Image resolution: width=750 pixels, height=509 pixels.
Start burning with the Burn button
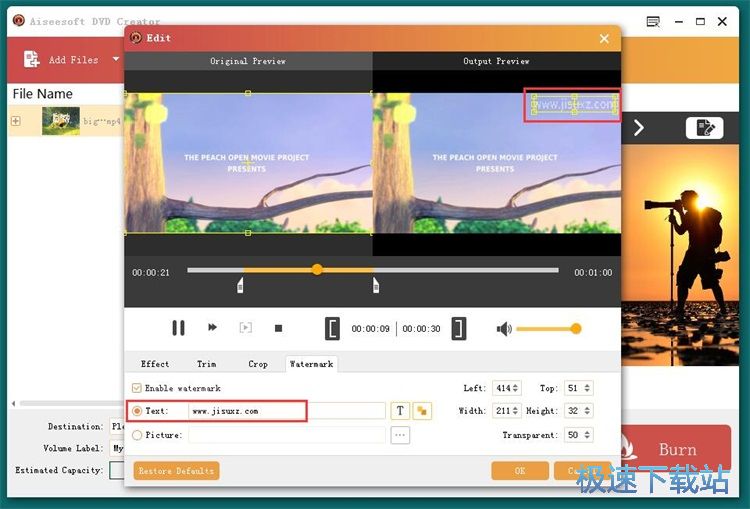tap(677, 449)
